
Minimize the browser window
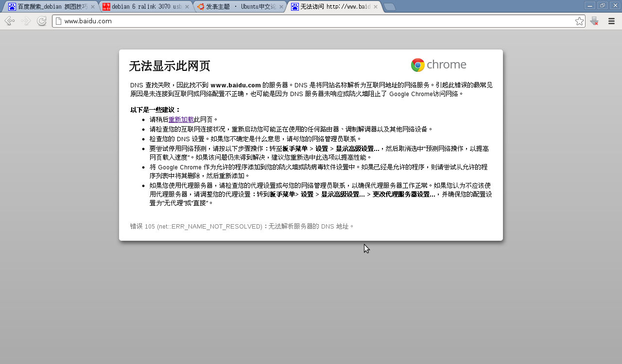(590, 5)
